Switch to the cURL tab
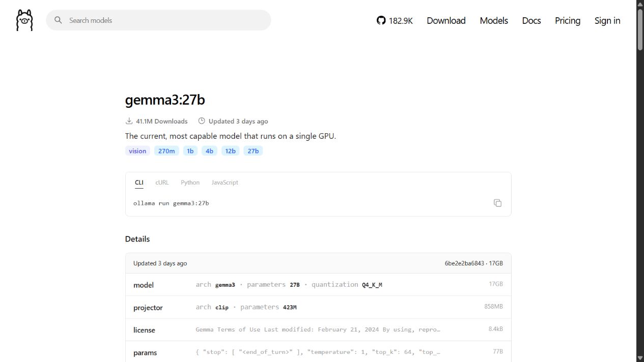Image resolution: width=644 pixels, height=362 pixels. click(x=162, y=183)
